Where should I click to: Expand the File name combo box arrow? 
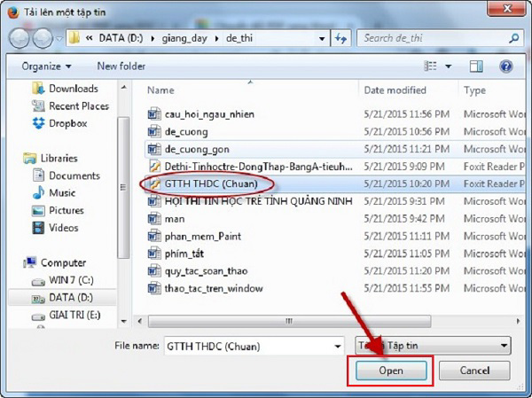click(336, 345)
